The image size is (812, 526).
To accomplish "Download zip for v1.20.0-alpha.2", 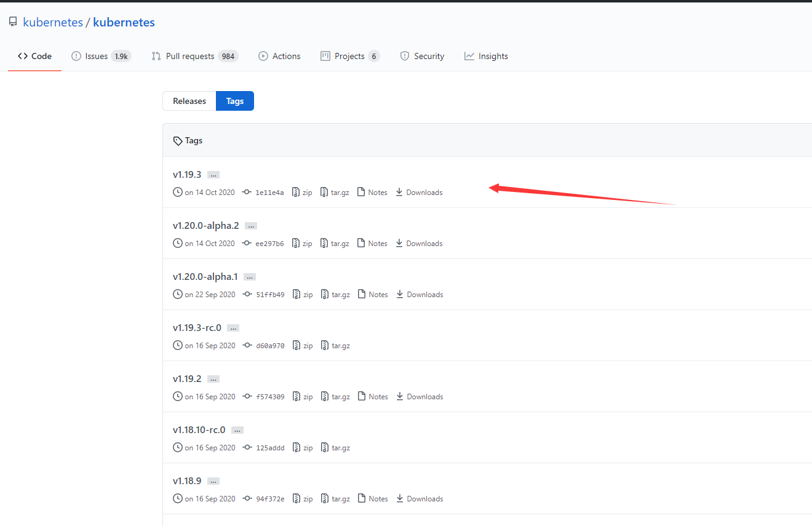I will click(302, 244).
